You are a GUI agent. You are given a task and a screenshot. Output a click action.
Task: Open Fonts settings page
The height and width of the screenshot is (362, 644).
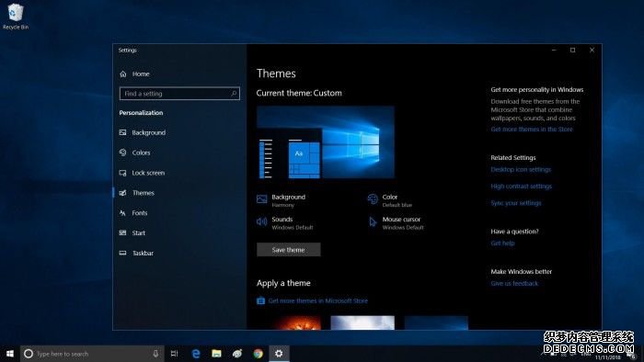133,213
